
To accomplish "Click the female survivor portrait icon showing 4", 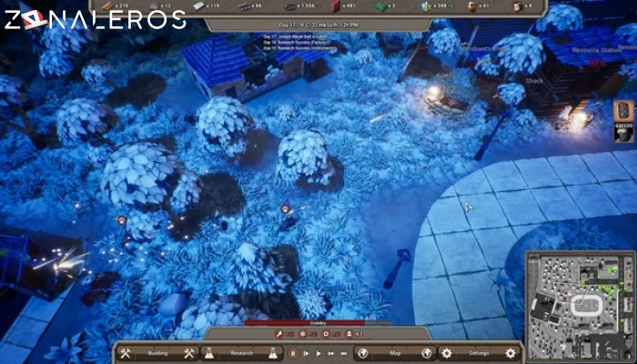I will (x=517, y=5).
